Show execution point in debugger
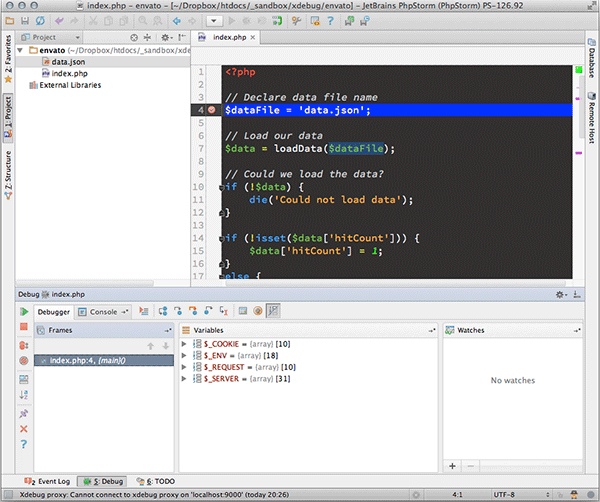 click(x=144, y=311)
